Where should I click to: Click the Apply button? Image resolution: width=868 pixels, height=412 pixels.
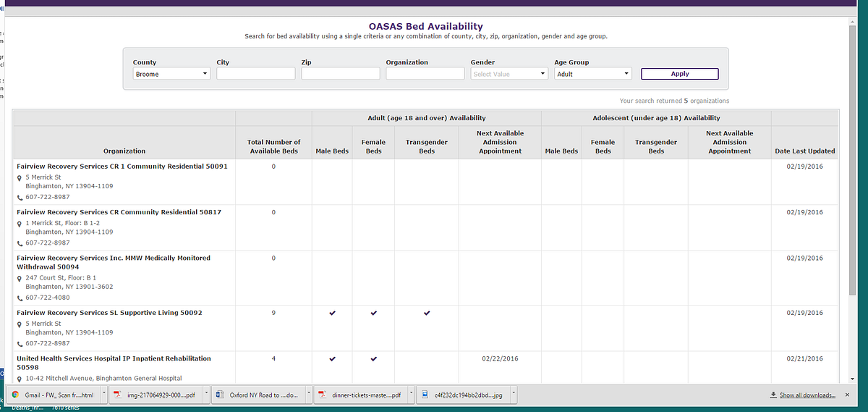[x=680, y=74]
